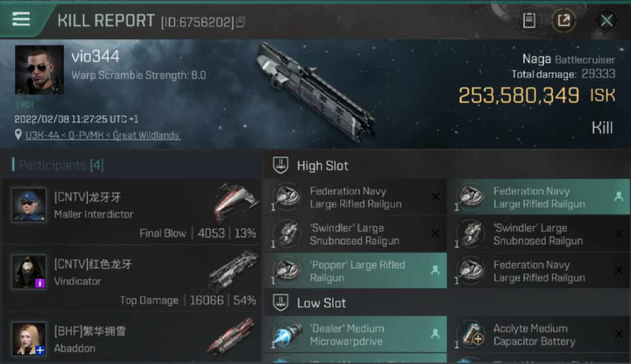Copy the kill report ID icon
631x364 pixels.
241,22
